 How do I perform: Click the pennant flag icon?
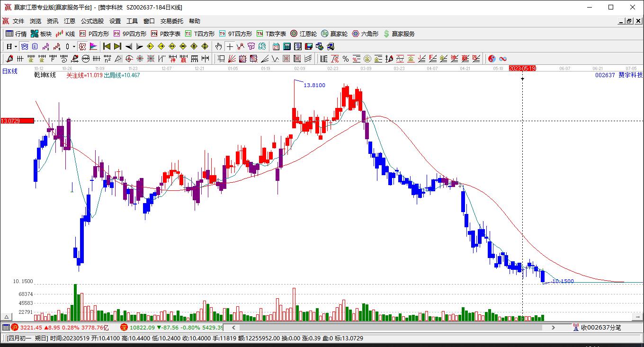point(93,46)
